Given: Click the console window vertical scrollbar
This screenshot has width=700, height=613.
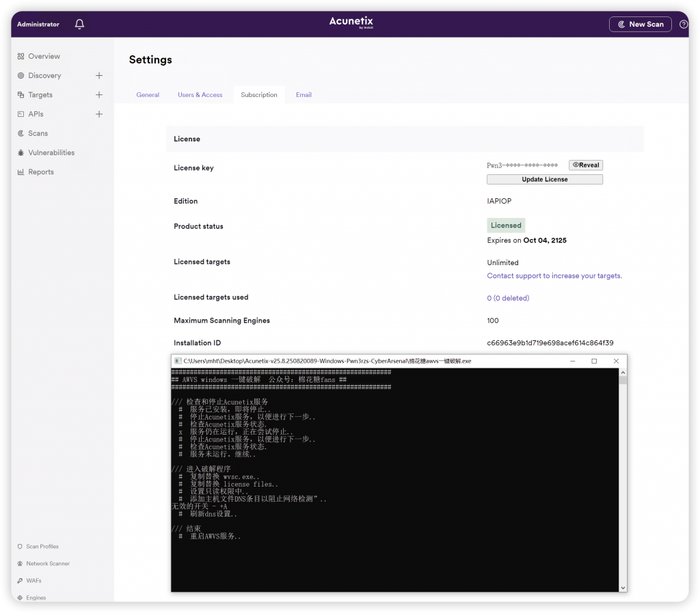Looking at the screenshot, I should click(x=622, y=478).
